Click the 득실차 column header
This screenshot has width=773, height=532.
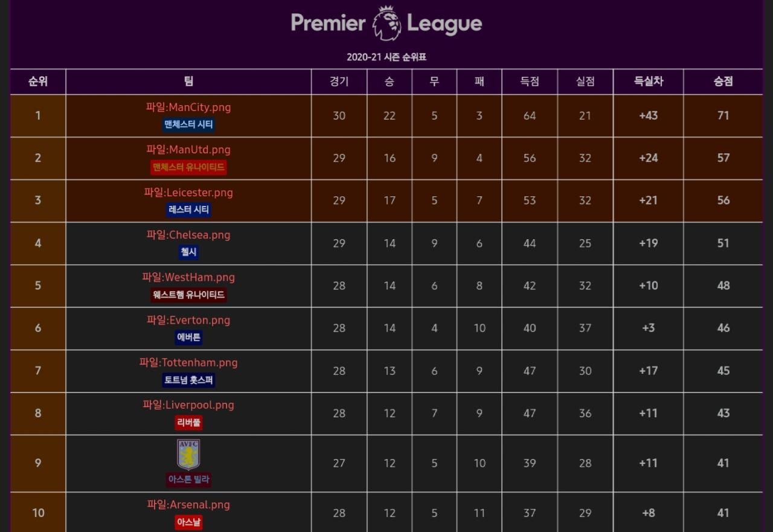[648, 82]
